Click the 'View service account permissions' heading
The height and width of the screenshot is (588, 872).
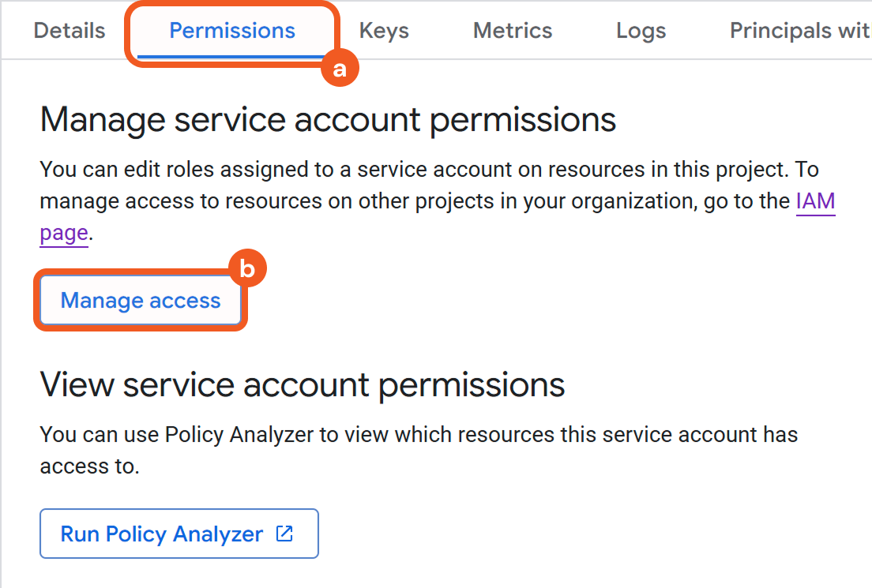pos(303,384)
